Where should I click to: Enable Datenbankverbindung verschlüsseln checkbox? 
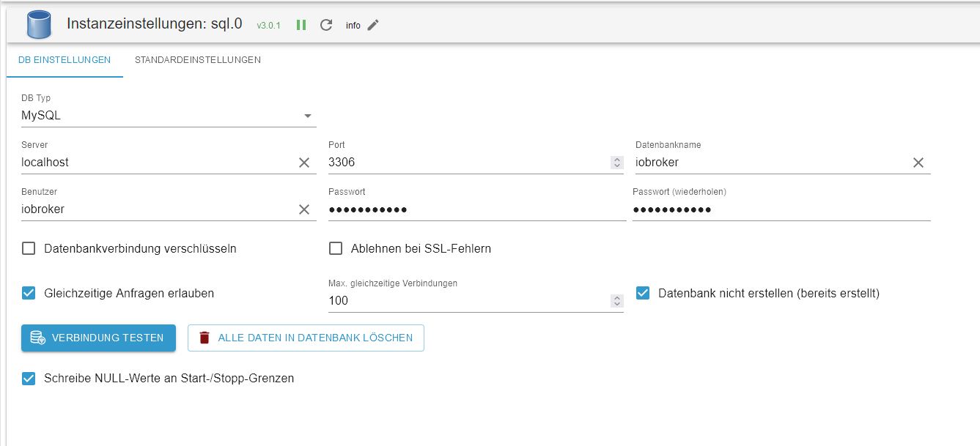(29, 248)
